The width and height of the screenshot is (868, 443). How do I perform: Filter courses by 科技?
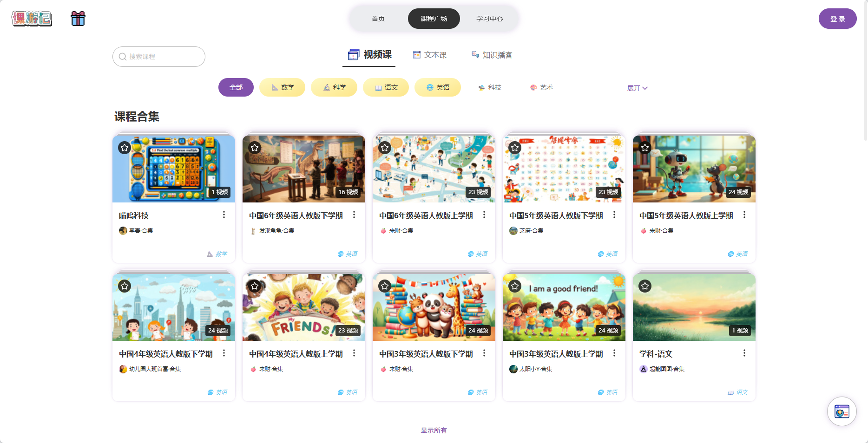pos(490,87)
